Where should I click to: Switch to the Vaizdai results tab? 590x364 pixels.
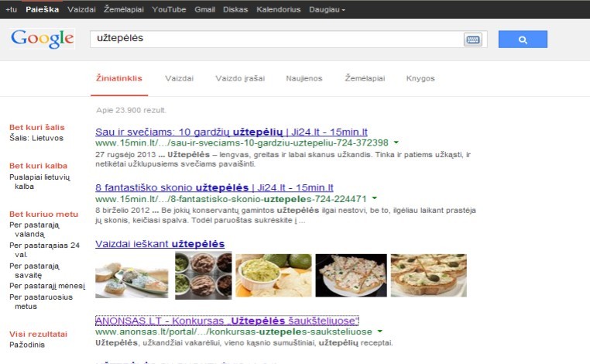point(179,78)
